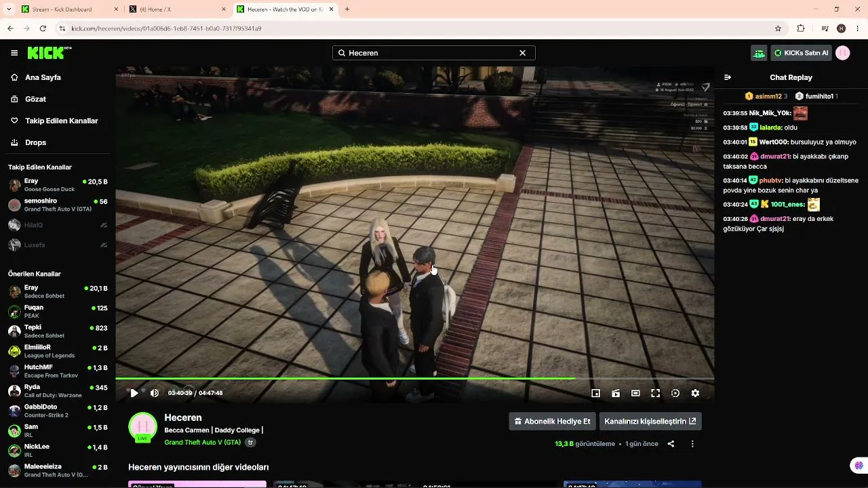
Task: Open the three-dot more options menu
Action: (x=692, y=444)
